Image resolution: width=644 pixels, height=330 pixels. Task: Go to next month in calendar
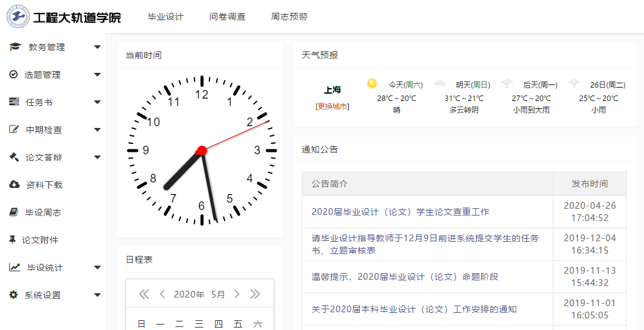(x=236, y=294)
